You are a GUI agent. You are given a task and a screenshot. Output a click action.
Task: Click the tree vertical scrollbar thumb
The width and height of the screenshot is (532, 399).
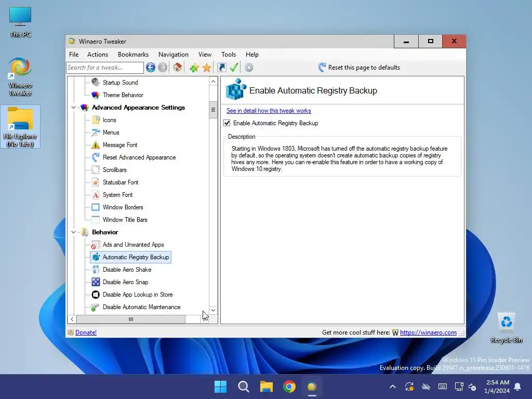click(x=213, y=110)
